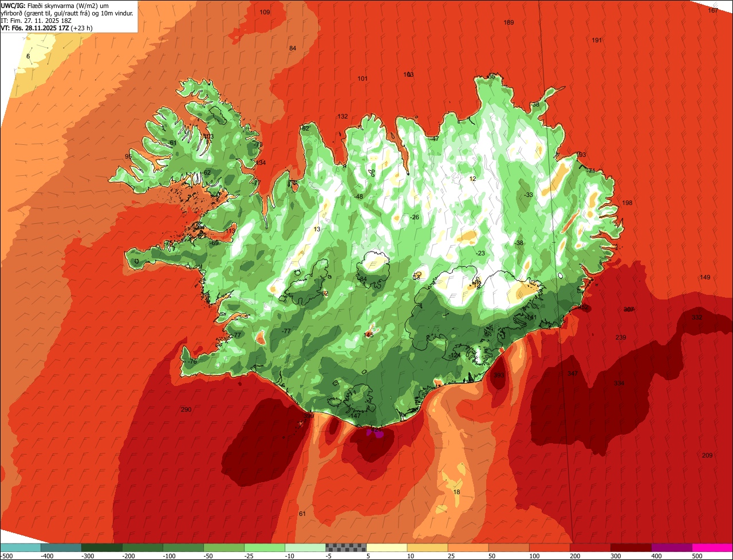Click the value -48 on the map
Screen dimensions: 733x560
[x=358, y=196]
